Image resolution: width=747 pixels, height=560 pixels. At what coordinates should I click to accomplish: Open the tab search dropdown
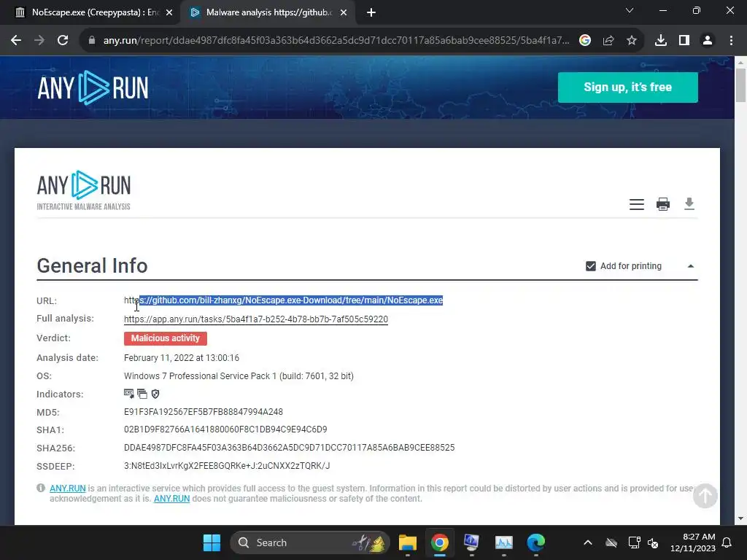click(x=630, y=10)
